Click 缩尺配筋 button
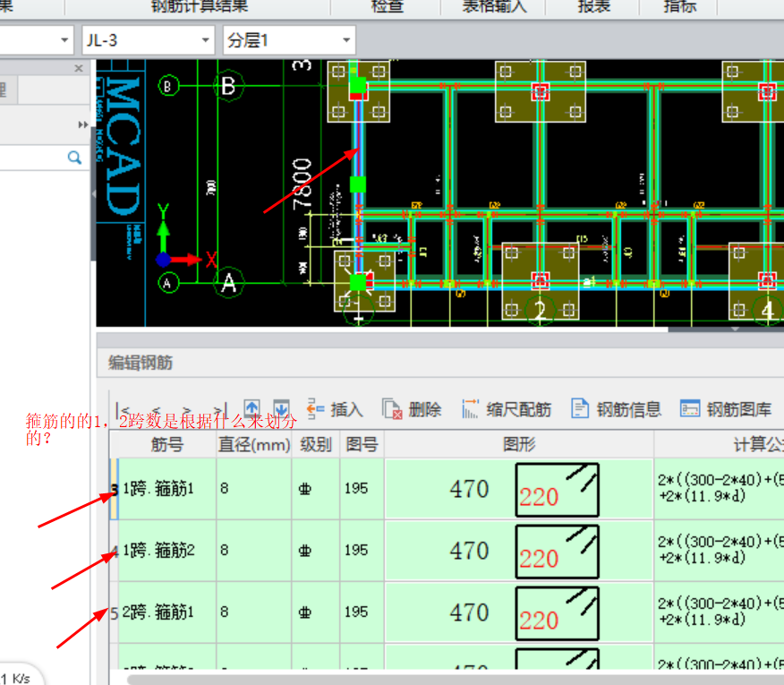Image resolution: width=784 pixels, height=685 pixels. [x=507, y=409]
